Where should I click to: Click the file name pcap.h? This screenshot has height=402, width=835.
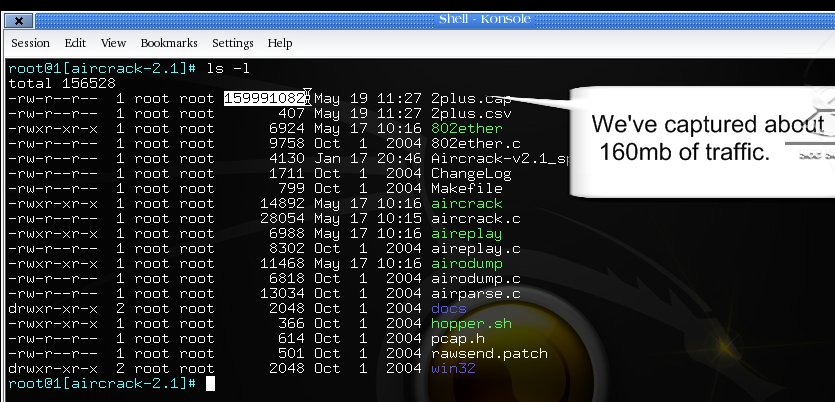click(x=457, y=339)
